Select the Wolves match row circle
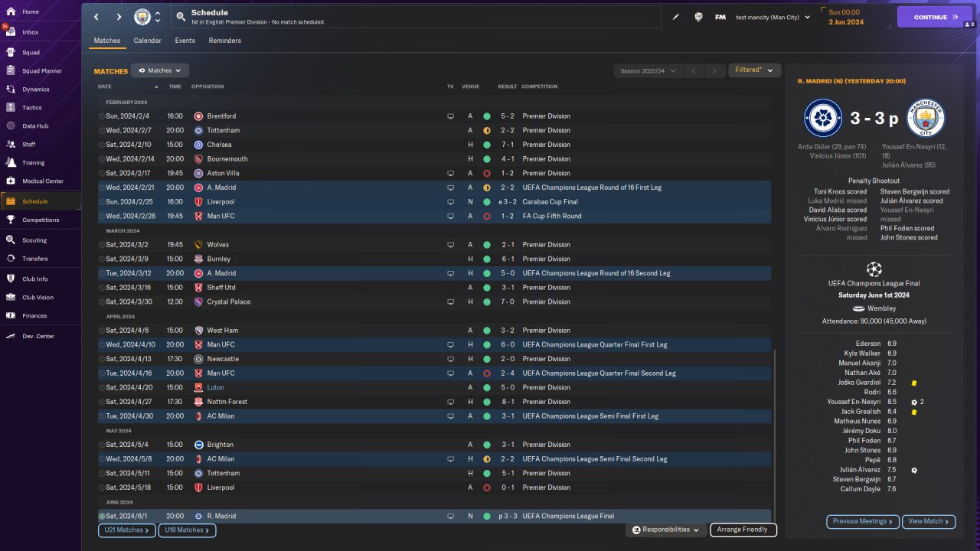 103,245
